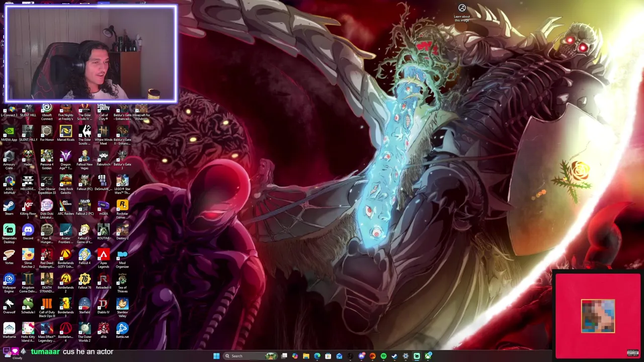Open Where Winds Meet shortcut
This screenshot has width=644, height=362.
(x=103, y=135)
